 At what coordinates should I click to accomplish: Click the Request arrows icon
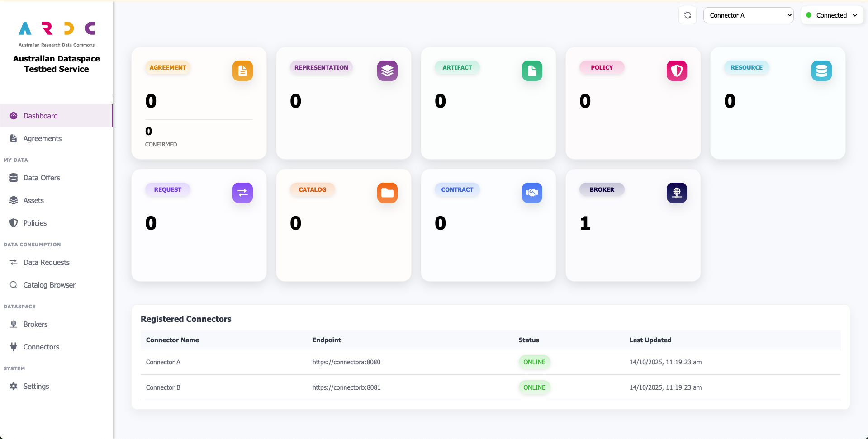pos(242,193)
